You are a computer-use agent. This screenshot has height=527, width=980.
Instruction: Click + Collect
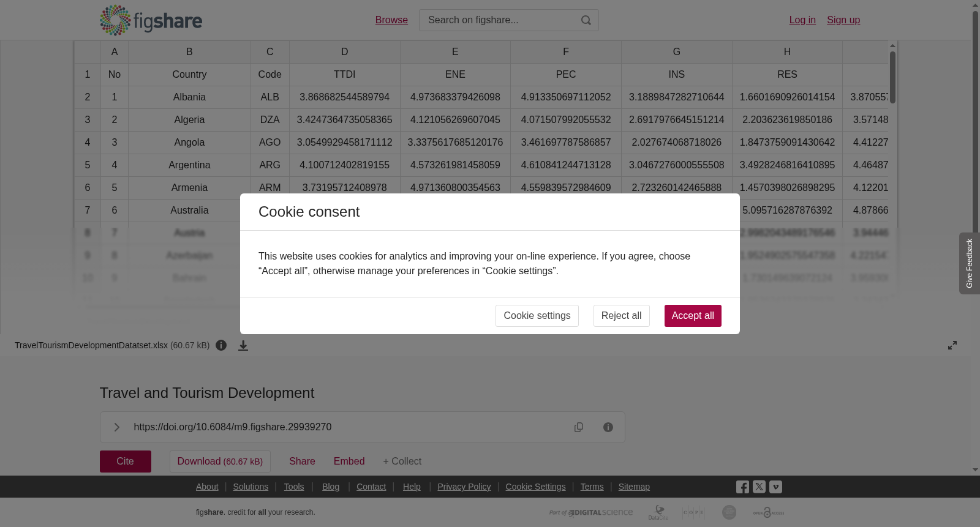(402, 462)
